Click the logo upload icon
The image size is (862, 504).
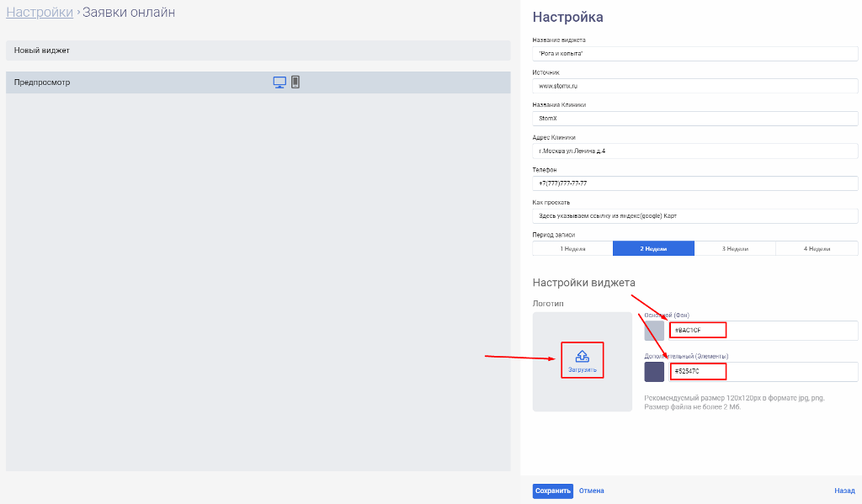click(x=582, y=356)
